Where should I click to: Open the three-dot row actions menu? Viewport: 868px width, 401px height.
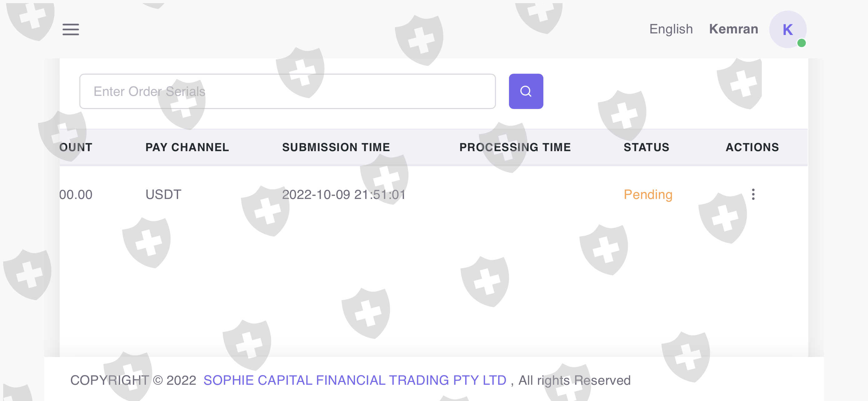753,194
